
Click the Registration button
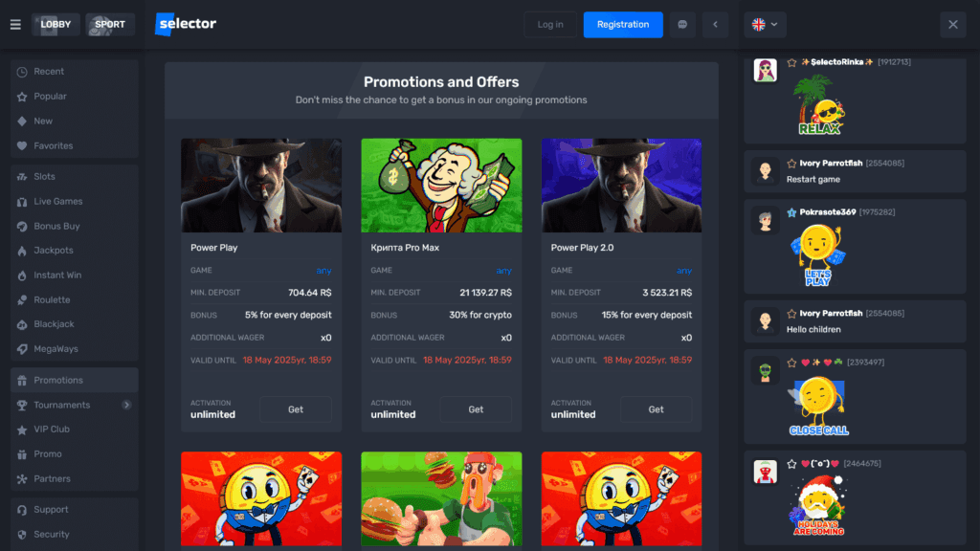click(623, 24)
